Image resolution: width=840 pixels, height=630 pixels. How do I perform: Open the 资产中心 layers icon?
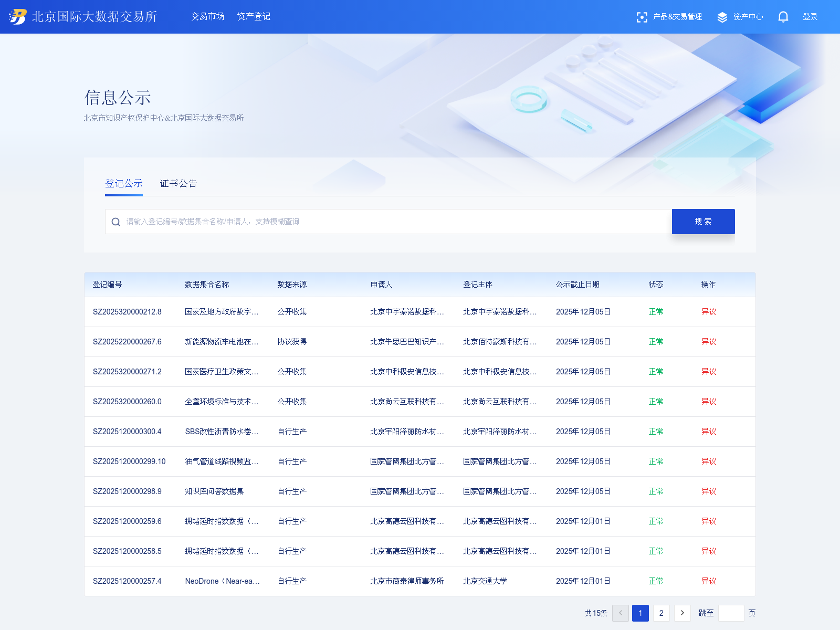point(722,17)
